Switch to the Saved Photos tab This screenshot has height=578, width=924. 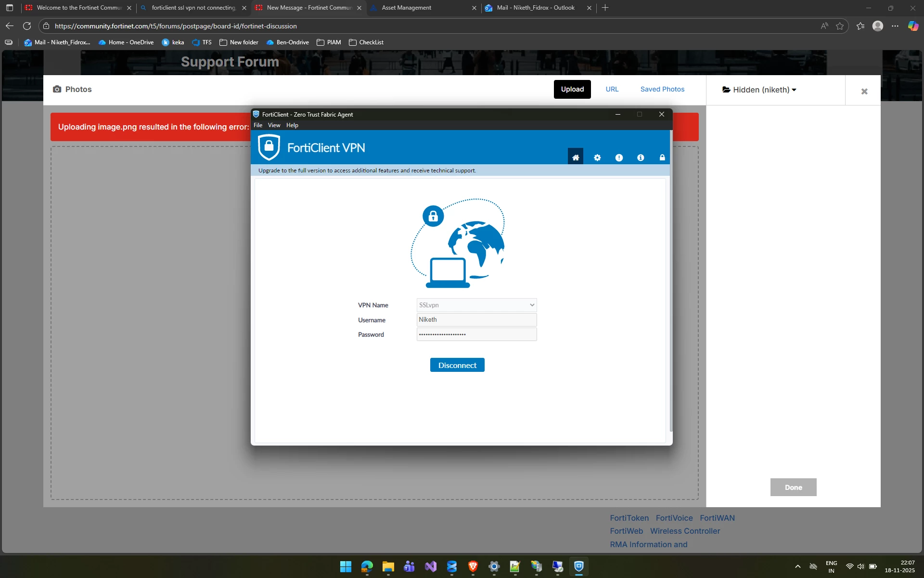point(662,89)
